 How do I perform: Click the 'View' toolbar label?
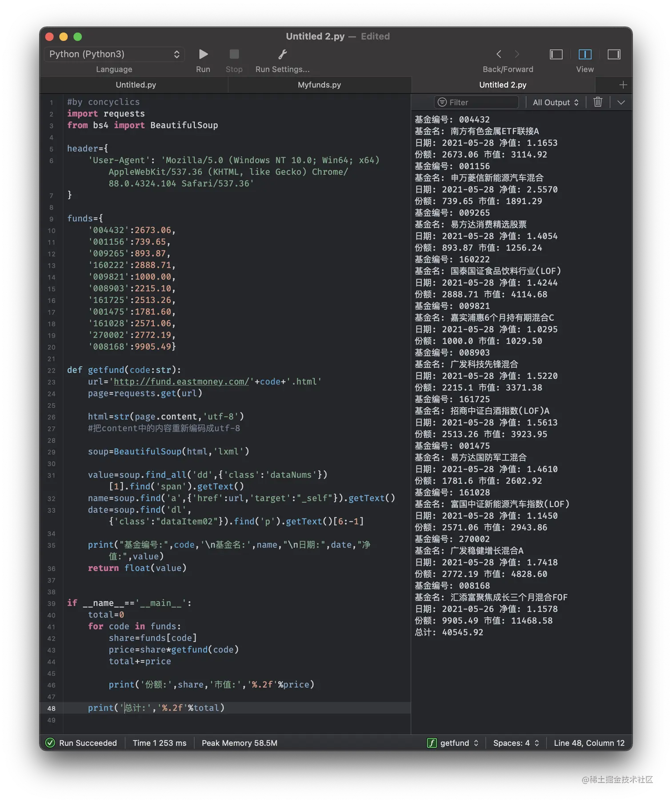(x=585, y=69)
